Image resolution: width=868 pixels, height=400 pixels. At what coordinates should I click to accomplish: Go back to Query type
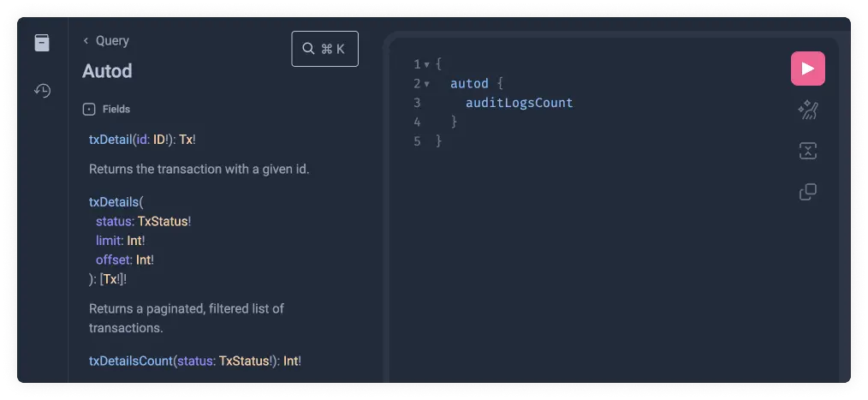(106, 40)
